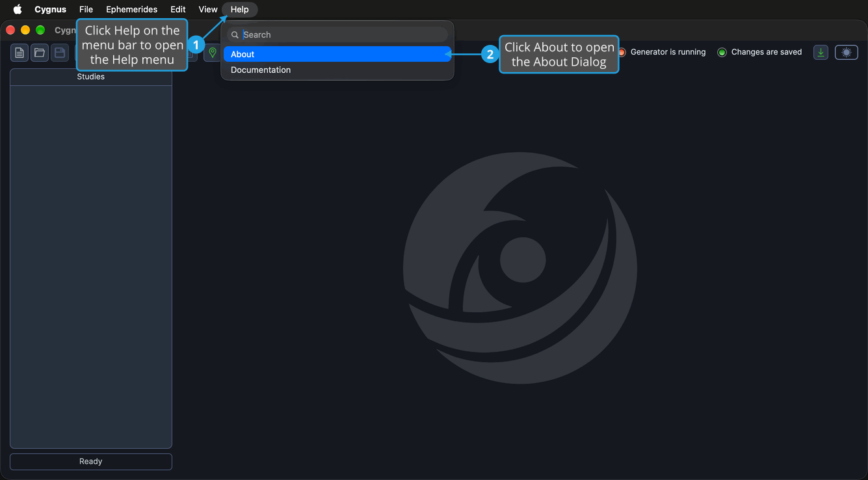Click the yellow minimize window button
Image resolution: width=868 pixels, height=480 pixels.
tap(25, 30)
